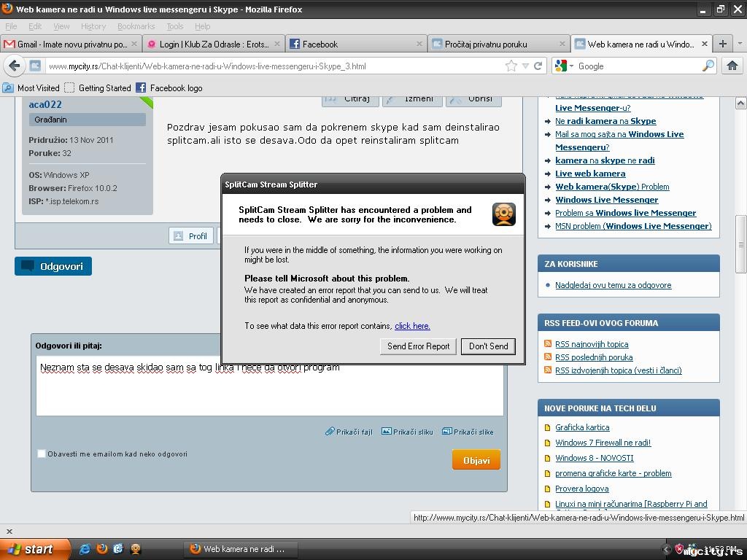The height and width of the screenshot is (560, 747).
Task: Click the Don't Send button
Action: click(488, 346)
